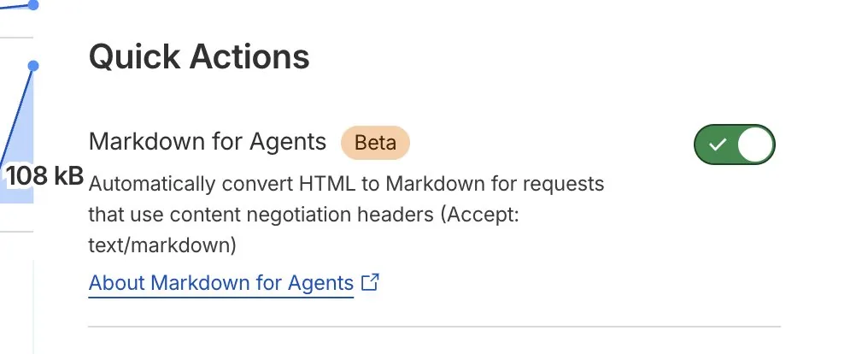Click the 108 kB chart label
868x354 pixels.
click(x=44, y=176)
